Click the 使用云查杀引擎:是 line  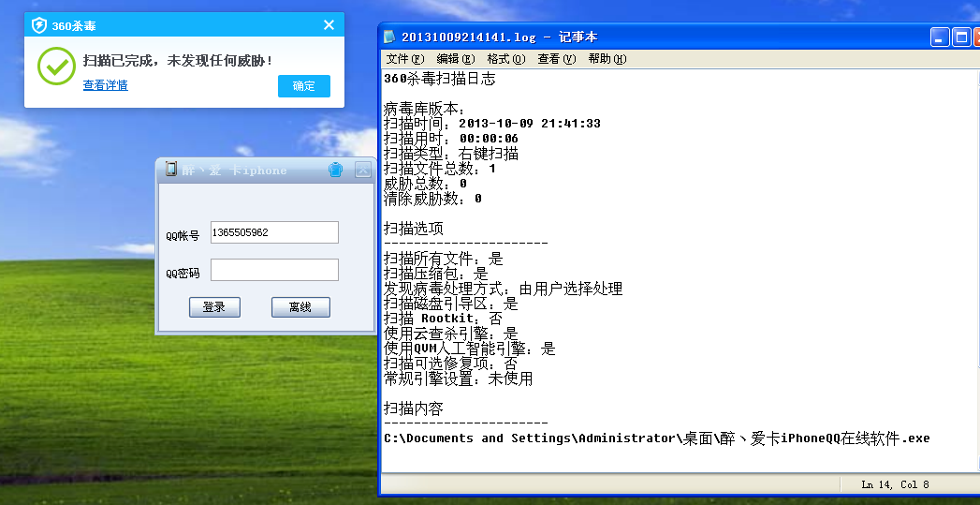pyautogui.click(x=450, y=334)
